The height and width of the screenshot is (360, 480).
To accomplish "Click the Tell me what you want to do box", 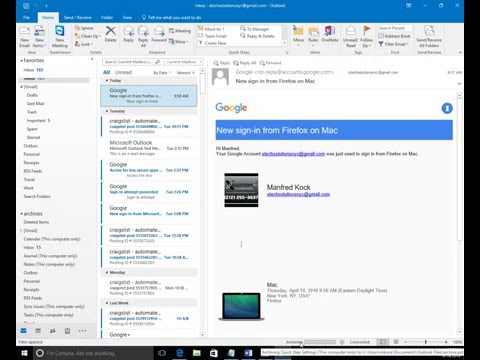I will click(171, 17).
